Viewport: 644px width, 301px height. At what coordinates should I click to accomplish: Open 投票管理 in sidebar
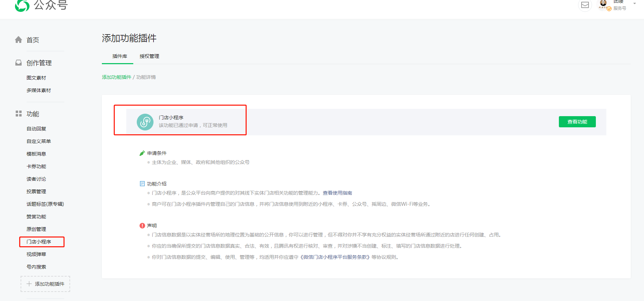point(36,191)
